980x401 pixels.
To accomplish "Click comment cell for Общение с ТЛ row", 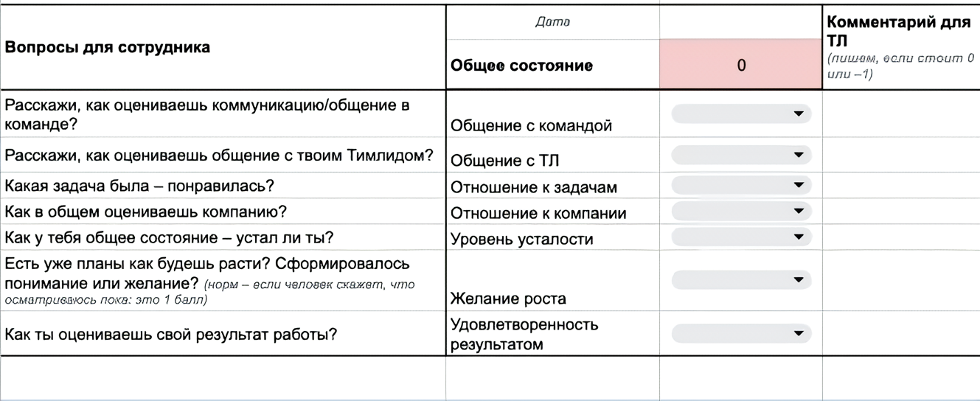I will [x=901, y=156].
